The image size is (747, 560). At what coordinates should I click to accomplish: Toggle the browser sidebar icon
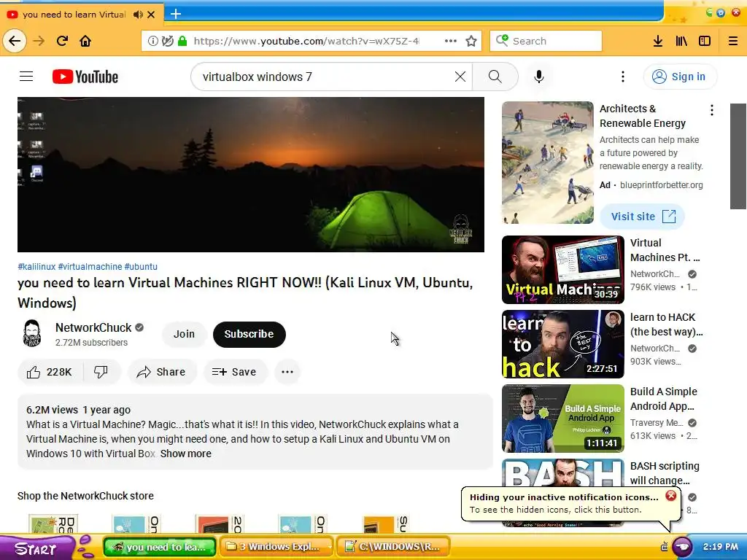coord(705,41)
